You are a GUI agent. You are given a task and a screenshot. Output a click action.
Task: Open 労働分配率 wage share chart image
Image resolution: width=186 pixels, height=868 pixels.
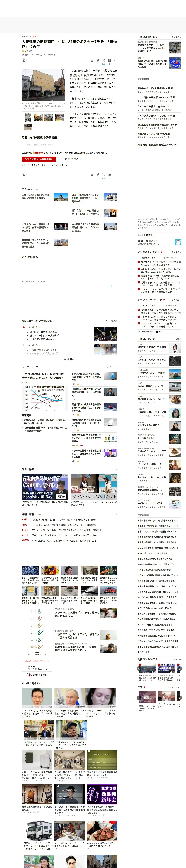tap(45, 398)
